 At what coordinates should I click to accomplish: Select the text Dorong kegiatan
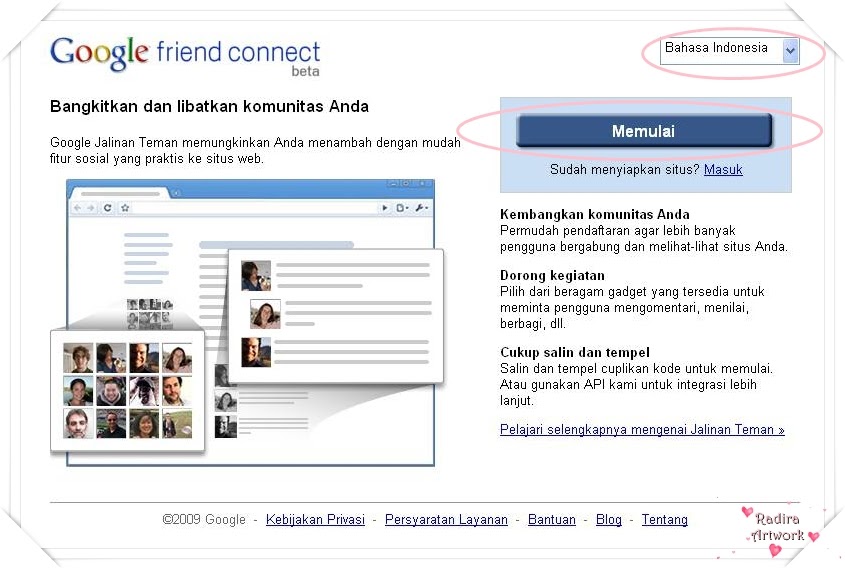[552, 275]
